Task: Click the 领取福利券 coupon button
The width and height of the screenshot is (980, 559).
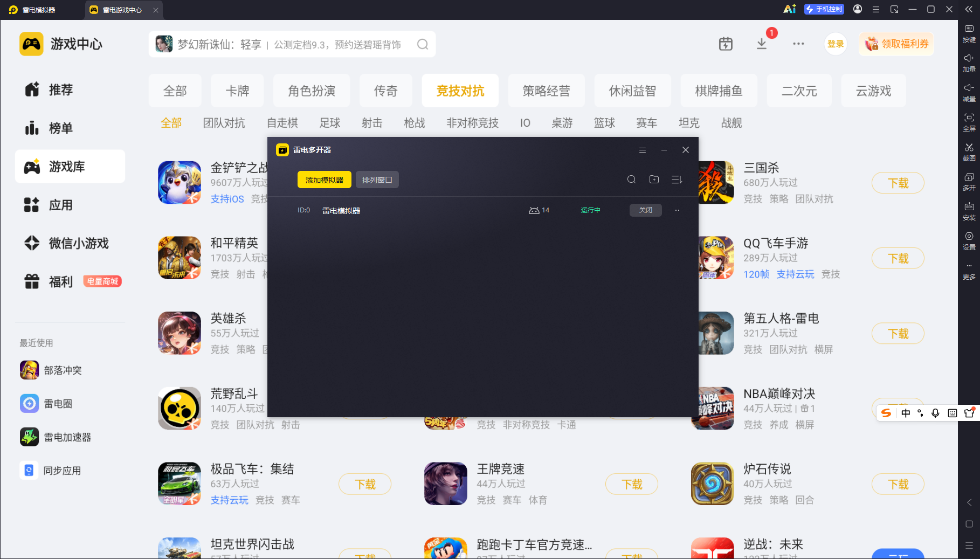Action: coord(896,44)
